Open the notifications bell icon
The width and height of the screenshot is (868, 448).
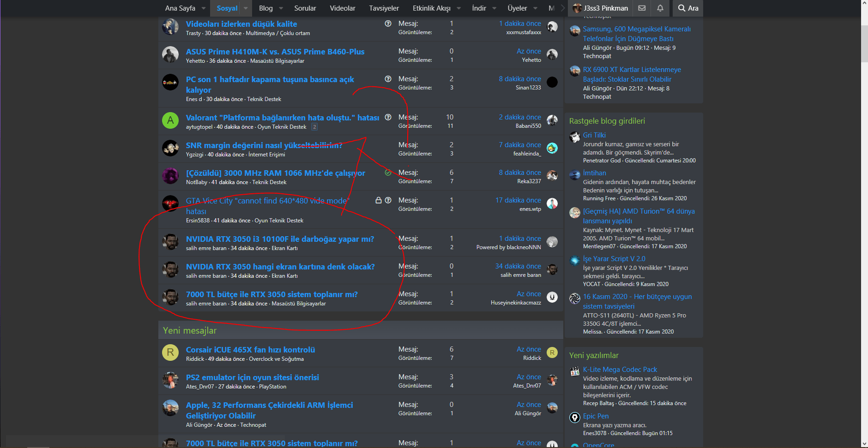click(x=660, y=8)
